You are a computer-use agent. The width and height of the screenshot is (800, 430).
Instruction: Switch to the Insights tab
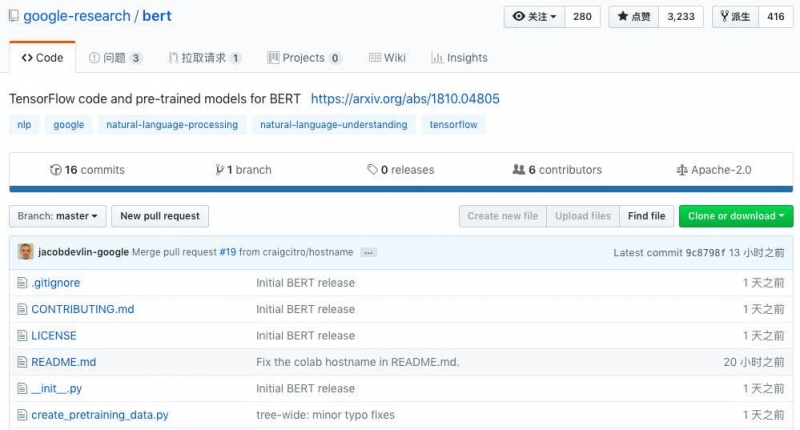[460, 58]
